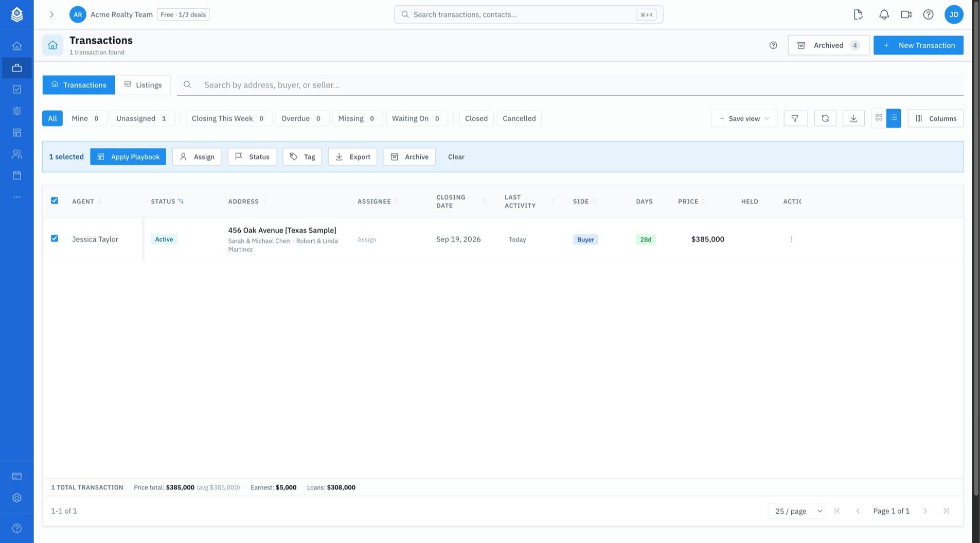Click the bulk Archive button

pyautogui.click(x=409, y=157)
